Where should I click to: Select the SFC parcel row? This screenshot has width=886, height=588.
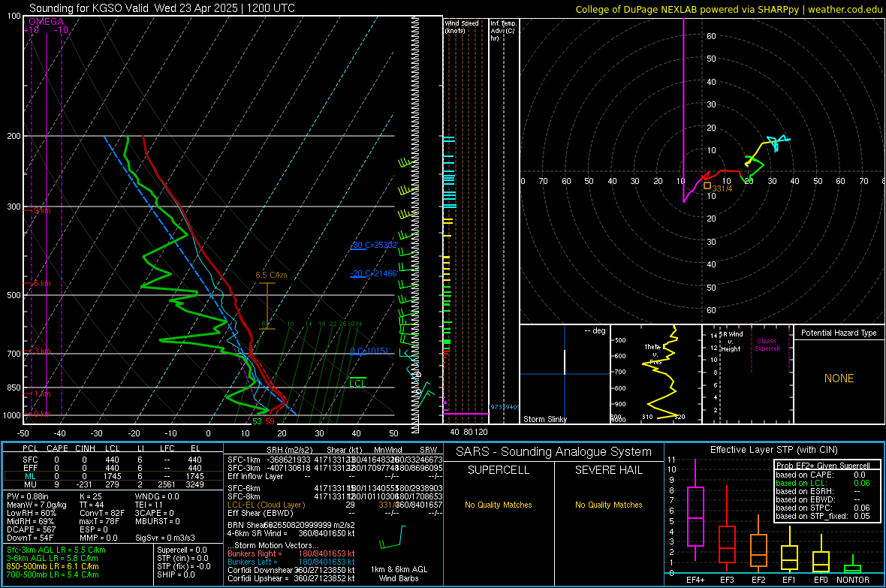[x=113, y=460]
